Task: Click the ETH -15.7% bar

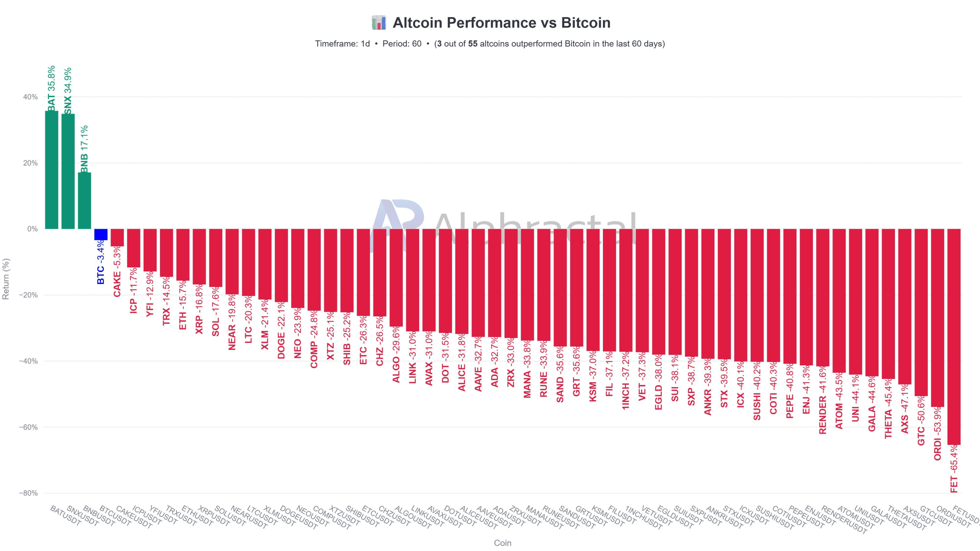Action: 183,254
